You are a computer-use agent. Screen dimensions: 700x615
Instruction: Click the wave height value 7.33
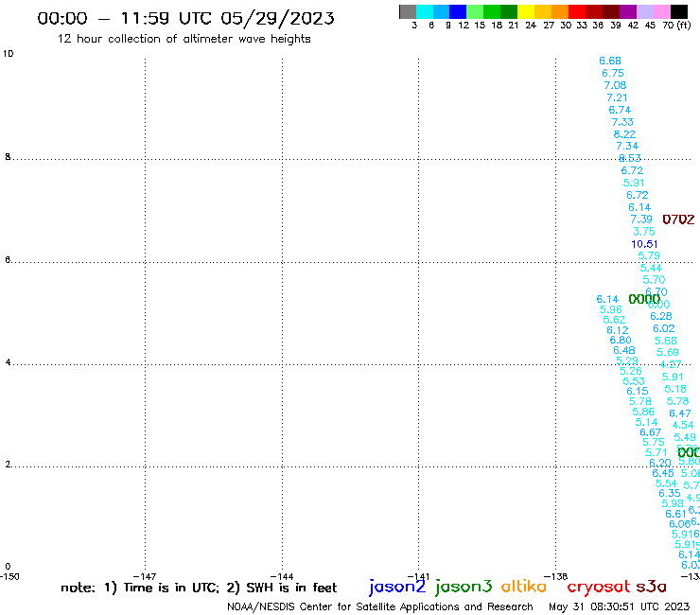click(x=622, y=122)
